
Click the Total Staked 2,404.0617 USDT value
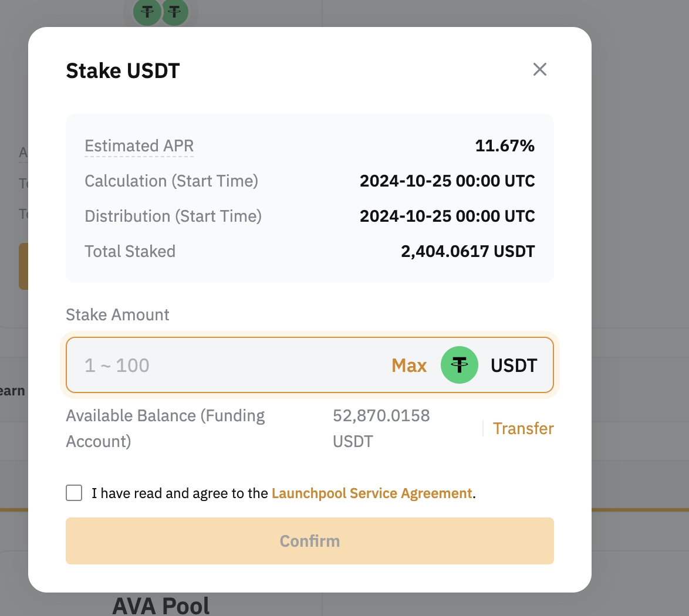(x=468, y=251)
